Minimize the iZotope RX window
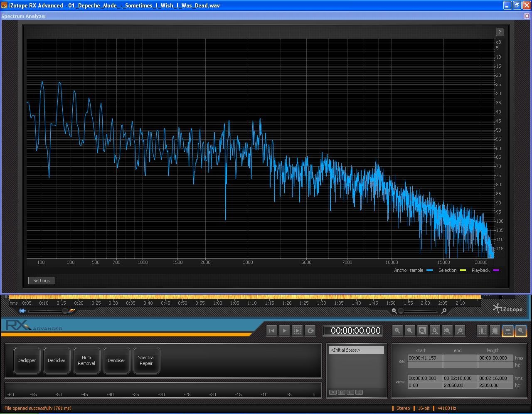 pos(507,5)
